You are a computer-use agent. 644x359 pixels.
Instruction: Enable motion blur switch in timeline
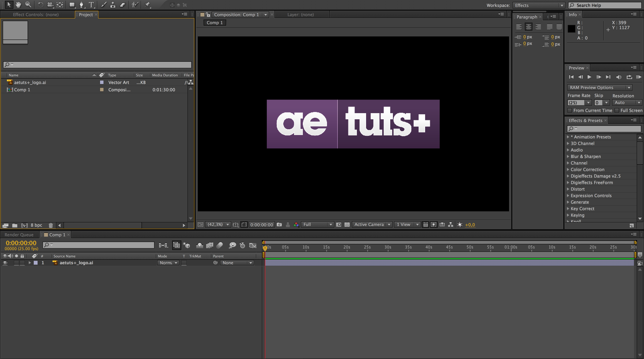pos(219,245)
